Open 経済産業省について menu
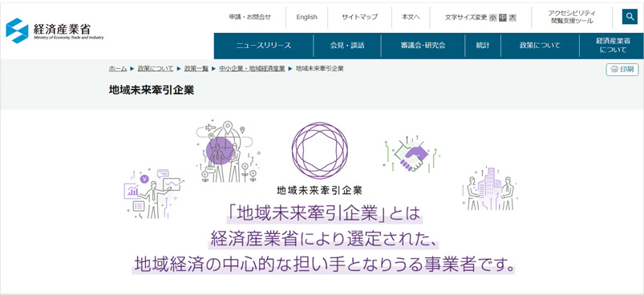 (613, 46)
